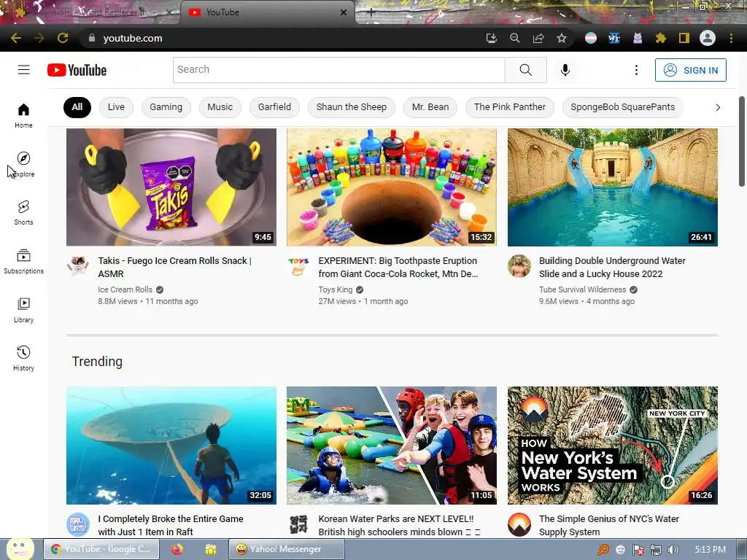Open the Big Toothpaste Eruption video title
The height and width of the screenshot is (560, 747).
click(398, 267)
